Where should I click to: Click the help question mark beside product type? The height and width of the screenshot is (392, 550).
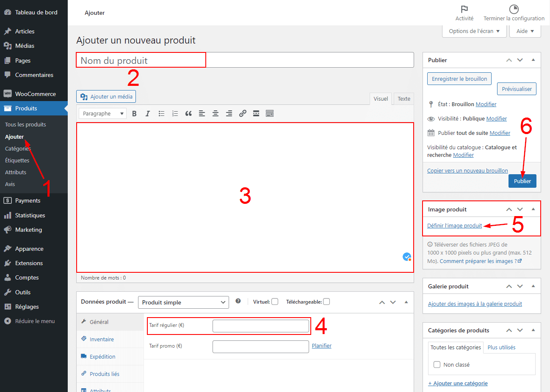(x=238, y=301)
